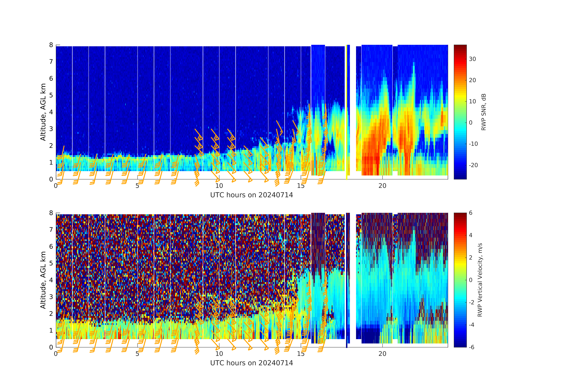Click the 30 tick on SNR colorbar
Image resolution: width=571 pixels, height=392 pixels.
472,59
